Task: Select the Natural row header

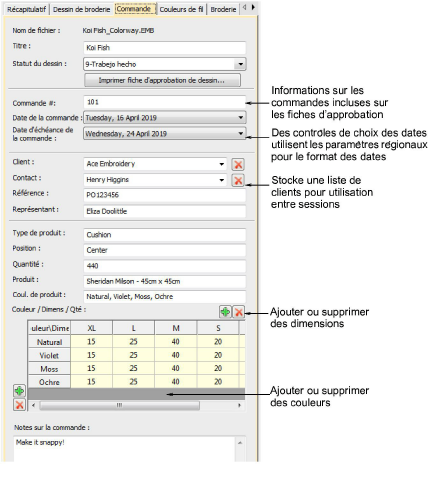Action: [x=49, y=342]
